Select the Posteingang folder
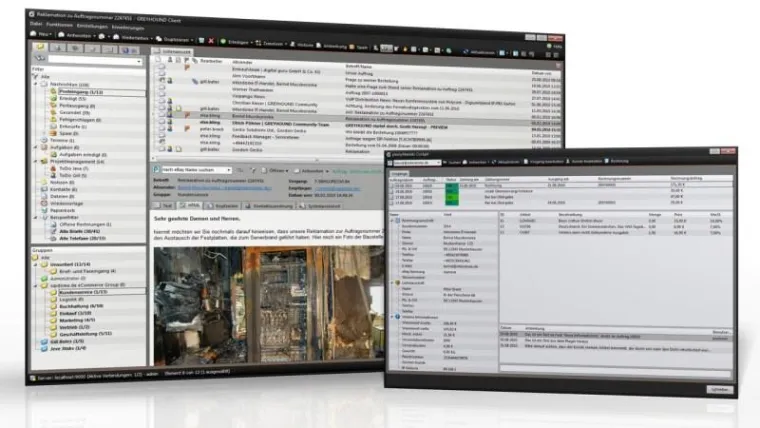The width and height of the screenshot is (760, 428). point(80,92)
